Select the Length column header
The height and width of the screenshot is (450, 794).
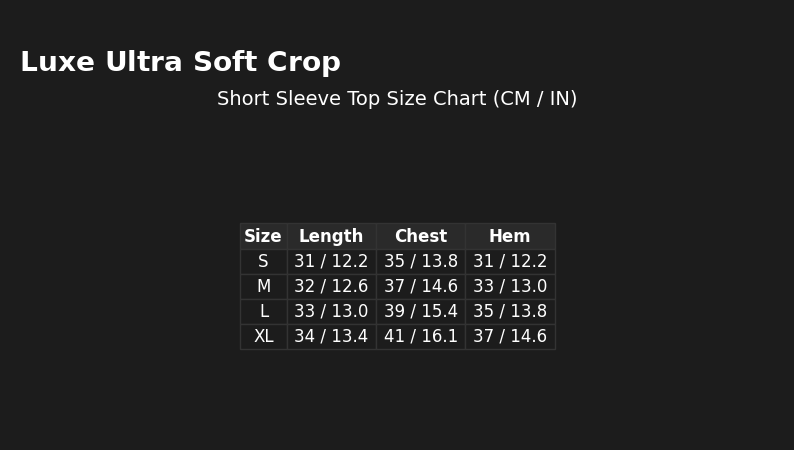[331, 237]
